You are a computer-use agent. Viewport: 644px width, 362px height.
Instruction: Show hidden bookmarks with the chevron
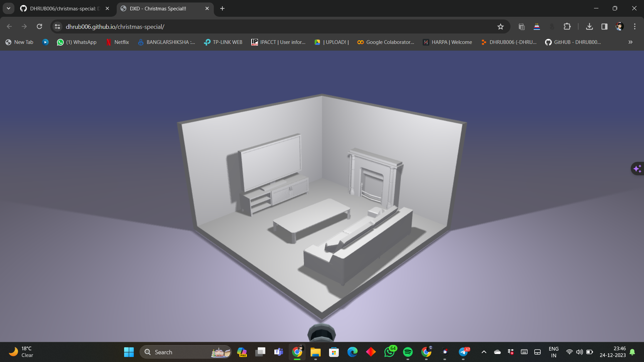pyautogui.click(x=631, y=42)
